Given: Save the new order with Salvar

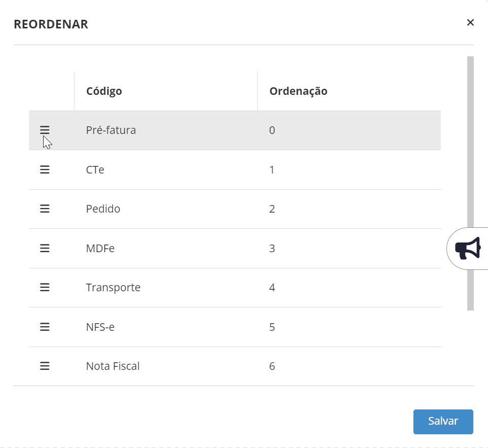Looking at the screenshot, I should pyautogui.click(x=443, y=422).
